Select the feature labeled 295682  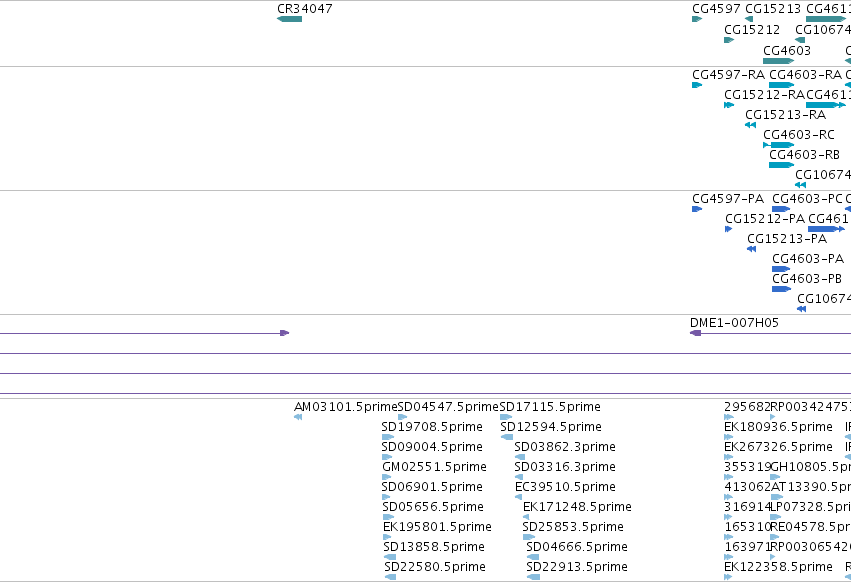point(729,417)
